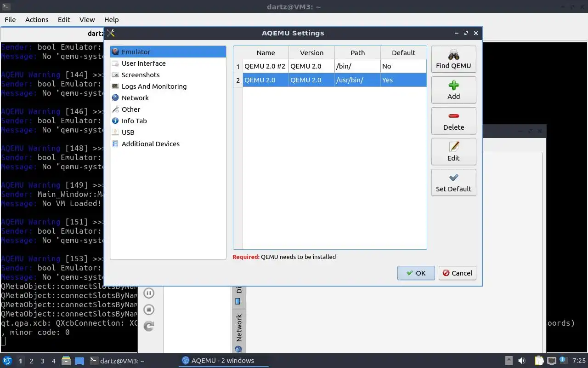Click the Find QEMU binoculars button
Image resolution: width=588 pixels, height=368 pixels.
click(x=453, y=59)
